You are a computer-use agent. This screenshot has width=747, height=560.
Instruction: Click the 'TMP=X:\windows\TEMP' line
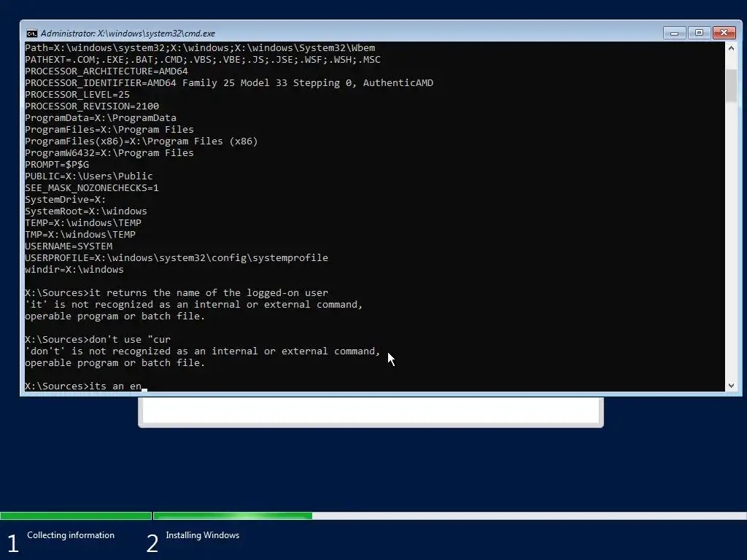[80, 234]
